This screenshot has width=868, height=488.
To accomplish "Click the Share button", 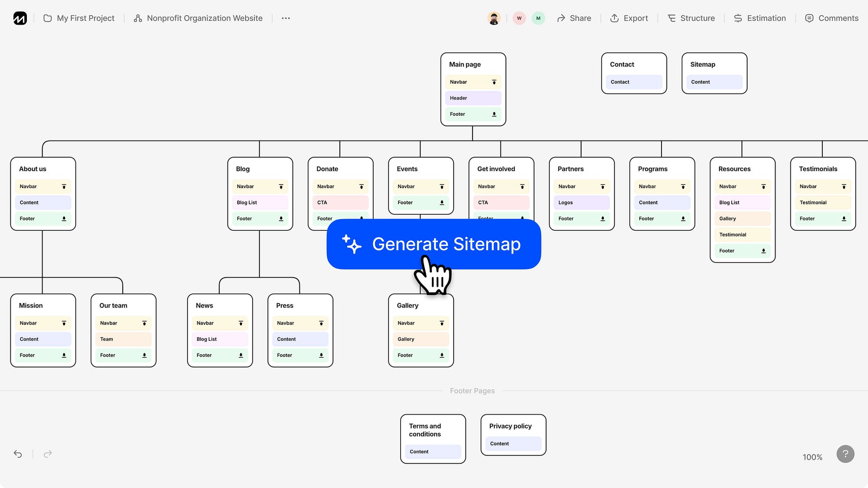I will coord(574,18).
